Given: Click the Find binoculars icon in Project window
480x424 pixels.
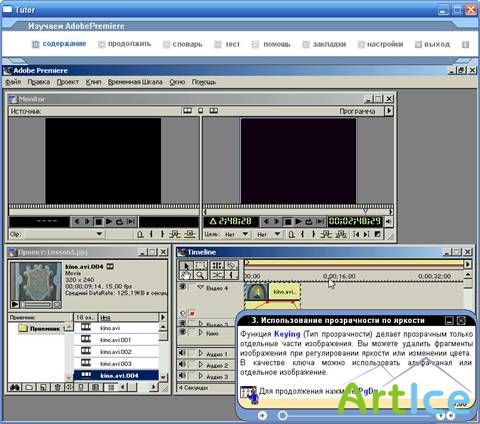Looking at the screenshot, I should 15,387.
